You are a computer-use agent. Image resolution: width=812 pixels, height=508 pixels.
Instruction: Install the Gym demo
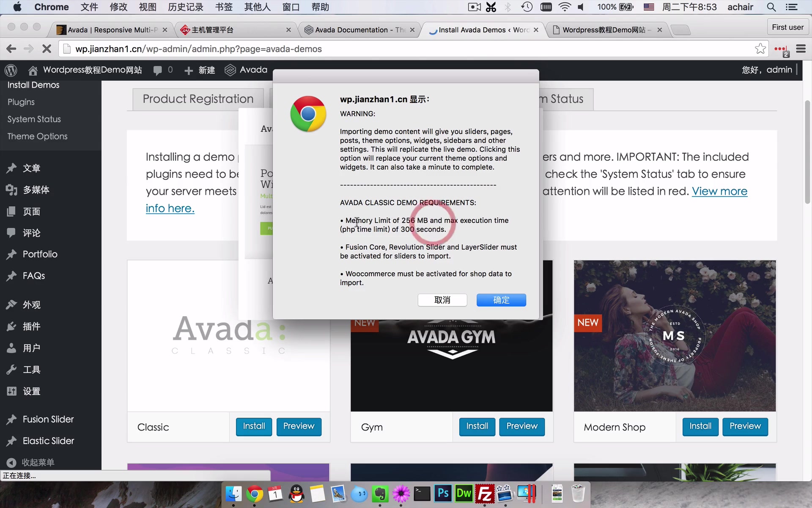click(477, 426)
